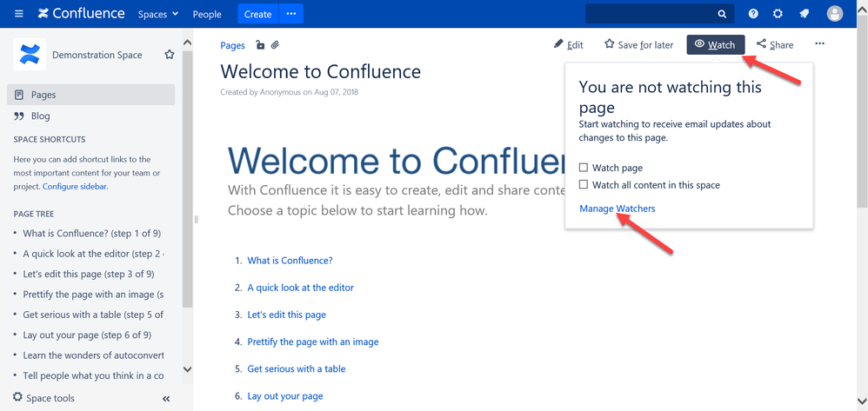
Task: Click the Create button
Action: (258, 14)
